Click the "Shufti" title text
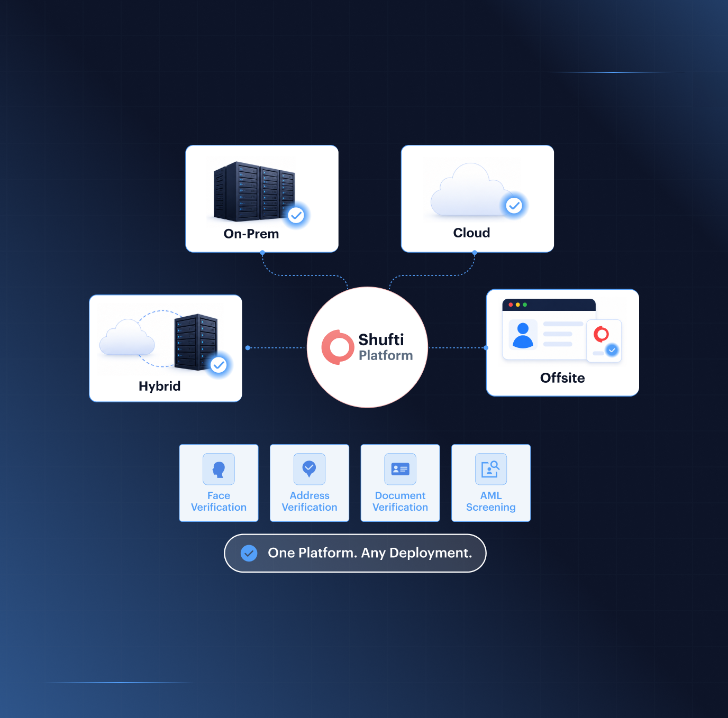The width and height of the screenshot is (728, 718). (x=381, y=339)
